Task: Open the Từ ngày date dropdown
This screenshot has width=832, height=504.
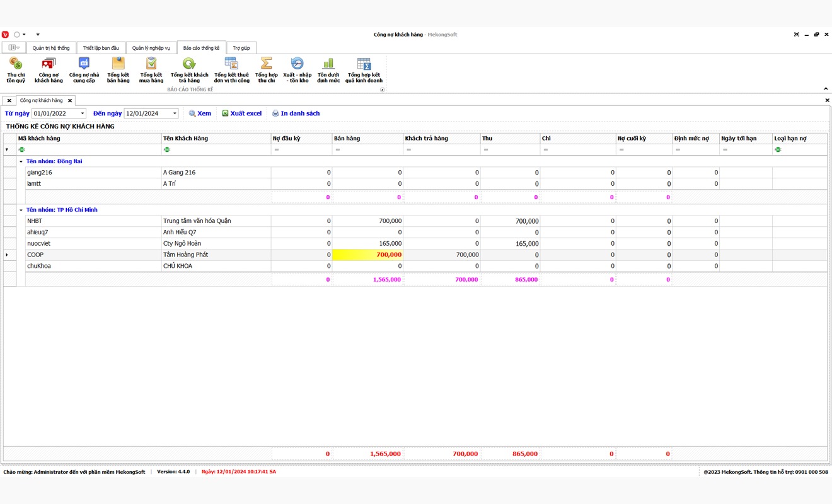Action: [82, 114]
